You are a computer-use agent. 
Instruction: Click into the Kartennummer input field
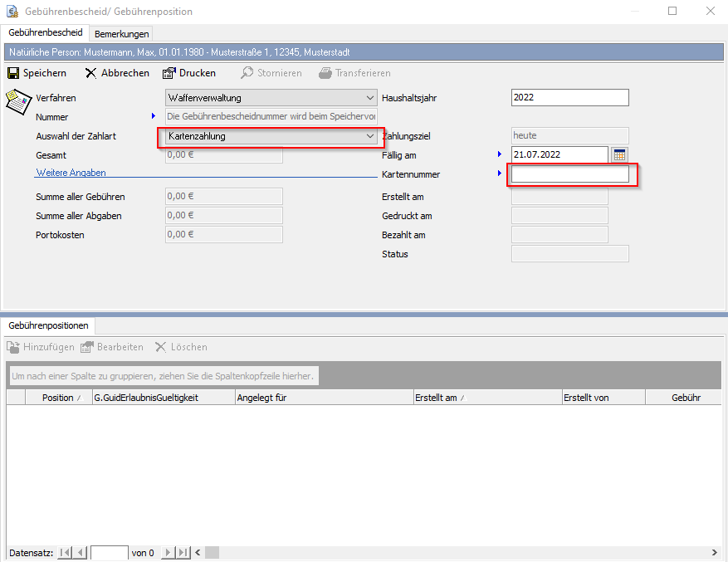pos(570,174)
